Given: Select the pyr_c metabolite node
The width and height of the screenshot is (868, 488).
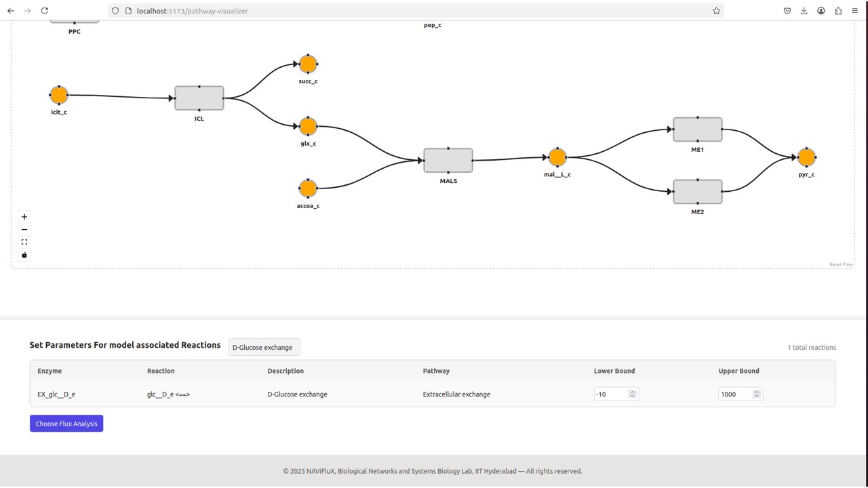Looking at the screenshot, I should (x=806, y=157).
